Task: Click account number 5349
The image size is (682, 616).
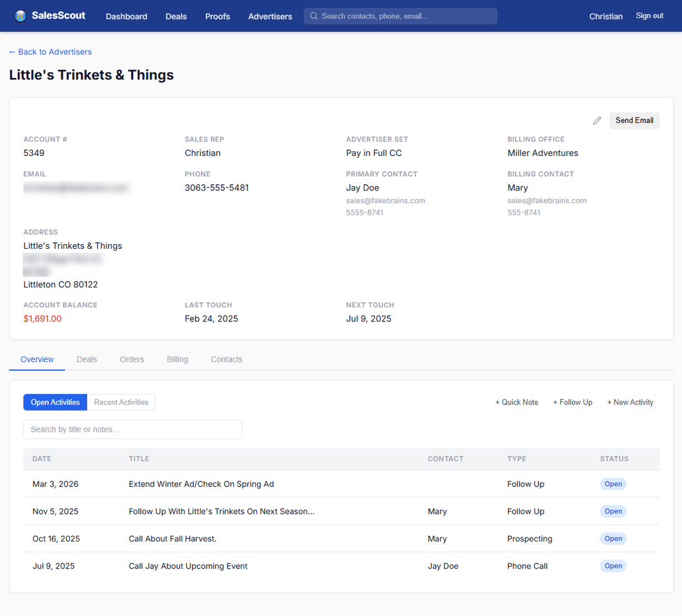Action: click(34, 153)
